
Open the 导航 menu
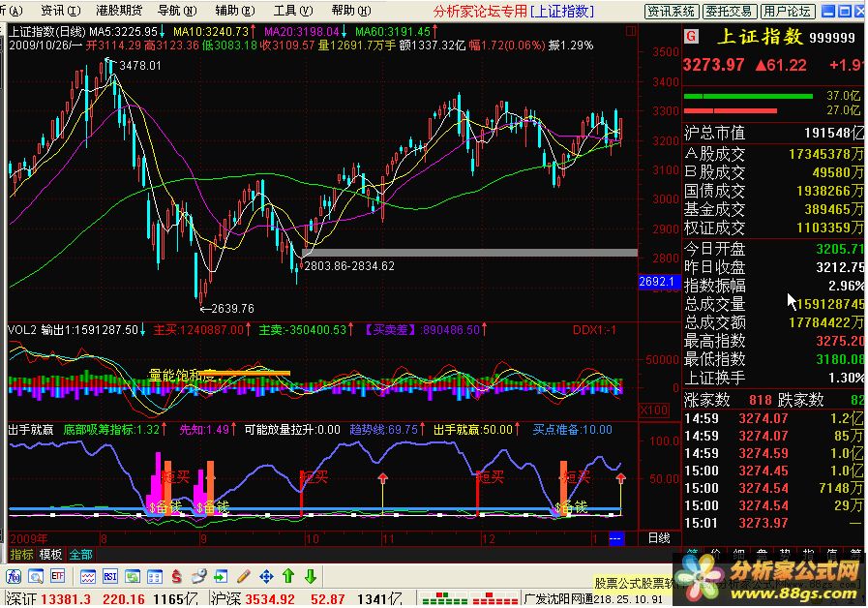pyautogui.click(x=177, y=11)
